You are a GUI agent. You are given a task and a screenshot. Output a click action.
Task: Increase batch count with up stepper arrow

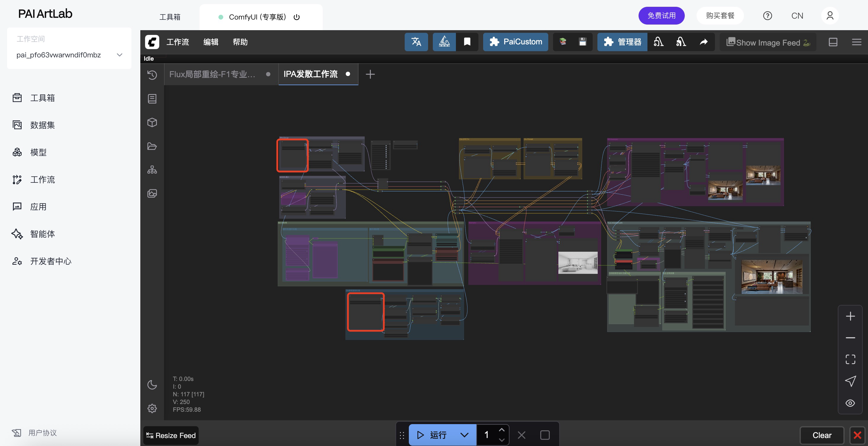pos(501,430)
